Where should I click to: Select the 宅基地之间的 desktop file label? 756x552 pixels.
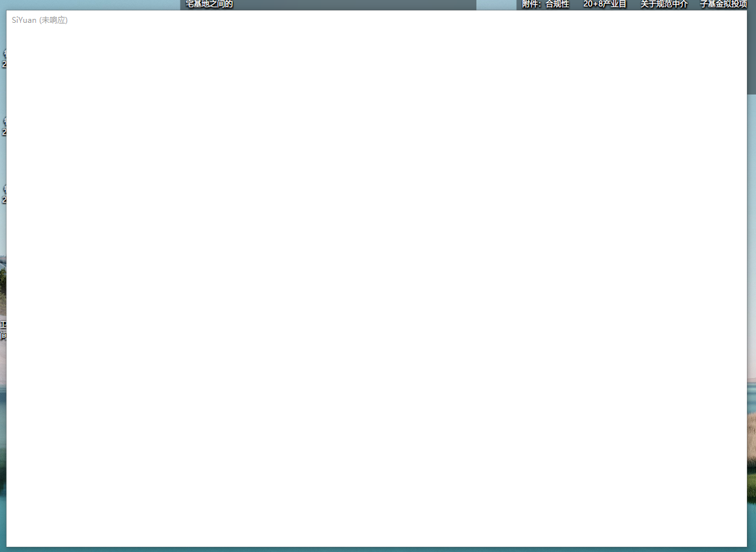(x=207, y=4)
